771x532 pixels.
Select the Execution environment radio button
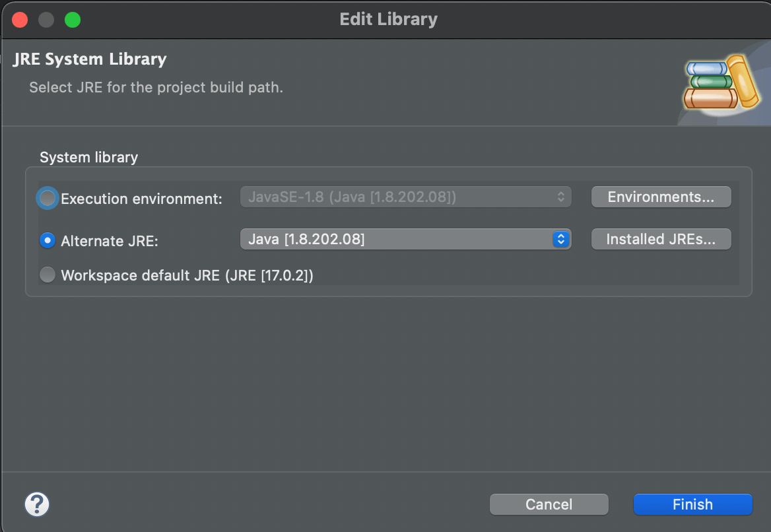click(x=48, y=198)
